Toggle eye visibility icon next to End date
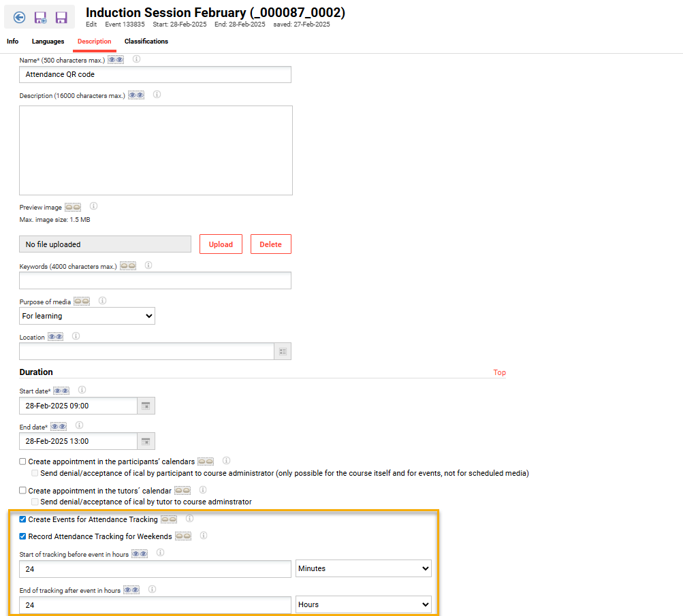683x616 pixels. click(59, 427)
